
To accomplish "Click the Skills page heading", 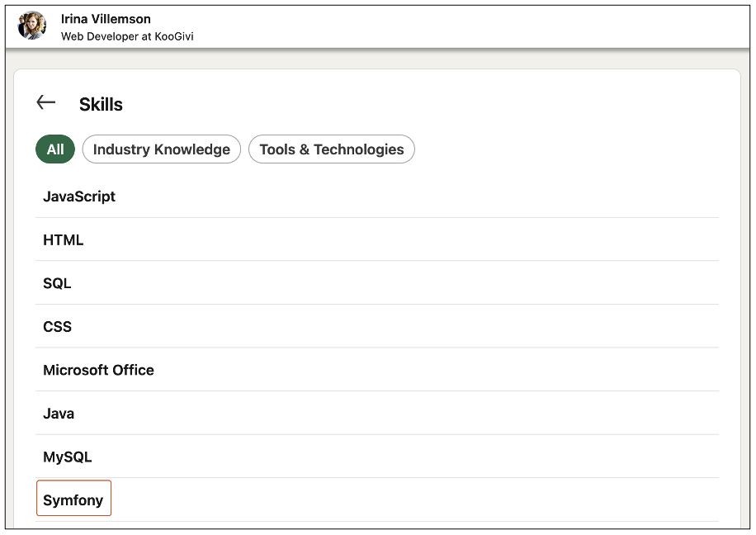I will (101, 104).
